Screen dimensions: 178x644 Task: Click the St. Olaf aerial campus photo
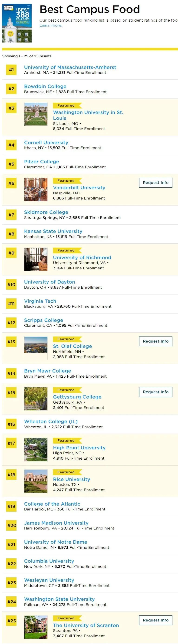click(x=36, y=348)
